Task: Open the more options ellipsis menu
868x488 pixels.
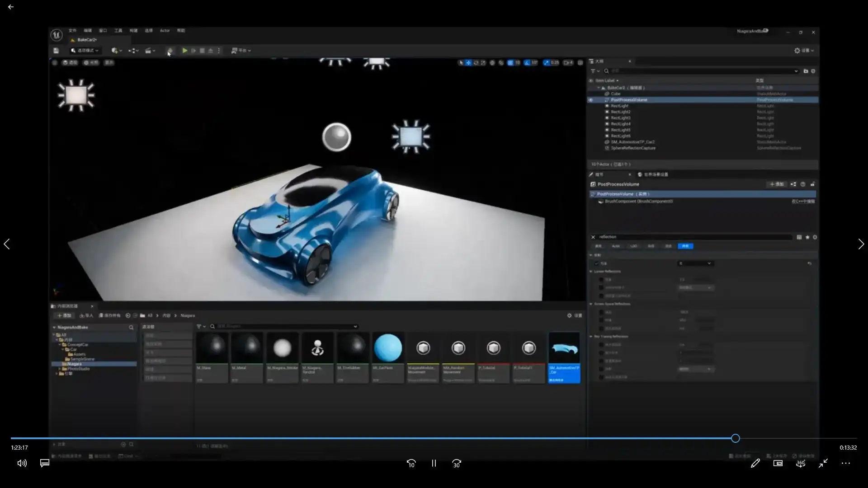Action: click(845, 463)
